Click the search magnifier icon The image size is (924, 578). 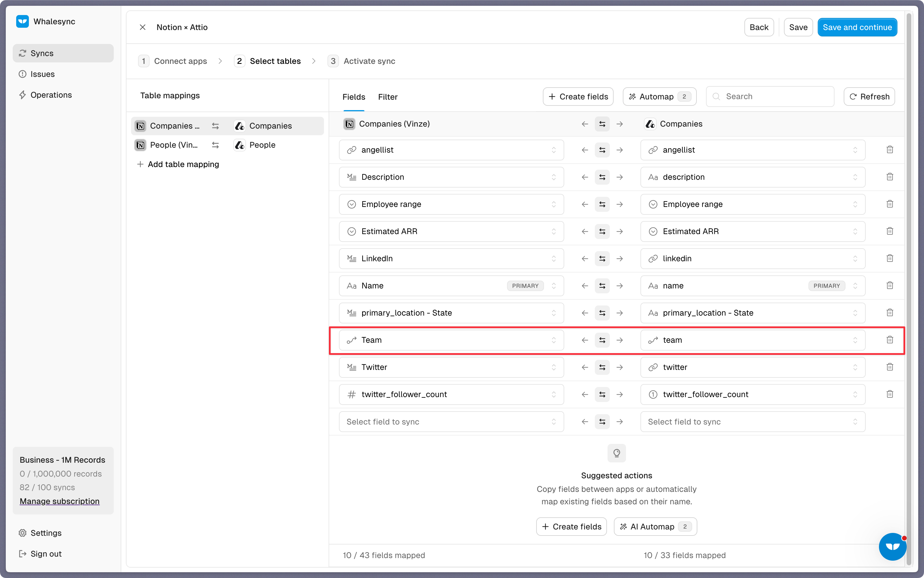pyautogui.click(x=716, y=96)
